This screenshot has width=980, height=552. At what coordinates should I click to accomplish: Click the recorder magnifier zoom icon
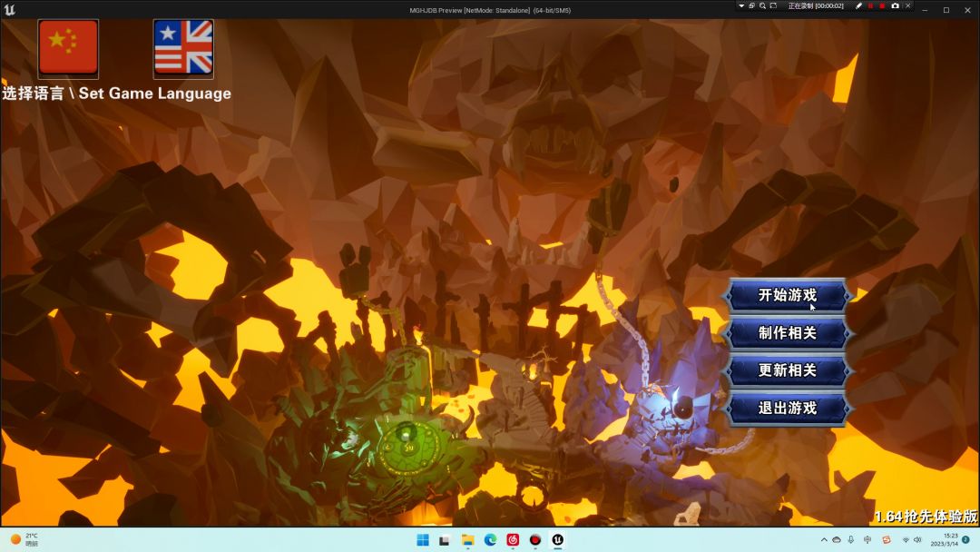[x=762, y=6]
